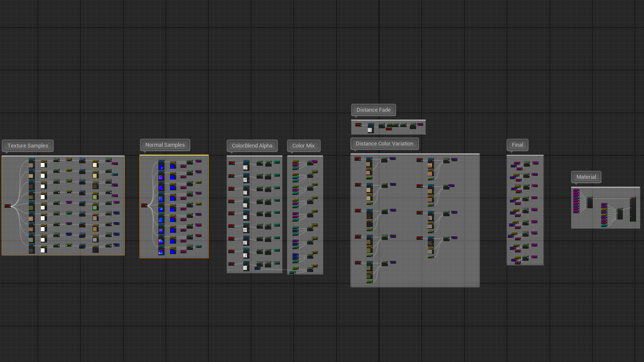Select white texture node in Distance Fade
Image resolution: width=644 pixels, height=362 pixels.
(370, 129)
